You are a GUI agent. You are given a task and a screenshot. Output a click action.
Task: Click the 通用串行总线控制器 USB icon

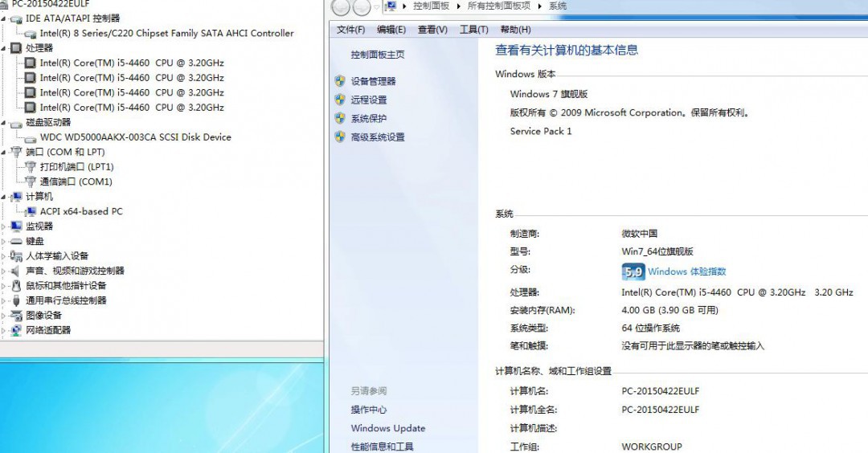pos(16,300)
